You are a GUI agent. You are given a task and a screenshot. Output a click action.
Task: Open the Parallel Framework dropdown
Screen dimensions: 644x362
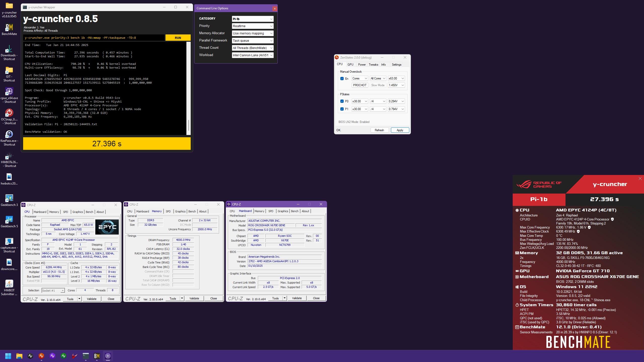tap(253, 41)
